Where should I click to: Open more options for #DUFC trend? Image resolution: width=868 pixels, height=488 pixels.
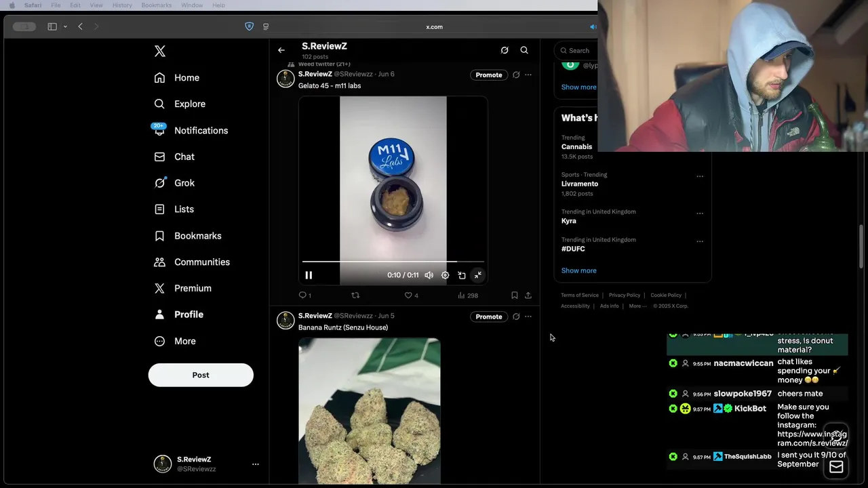[x=700, y=241]
